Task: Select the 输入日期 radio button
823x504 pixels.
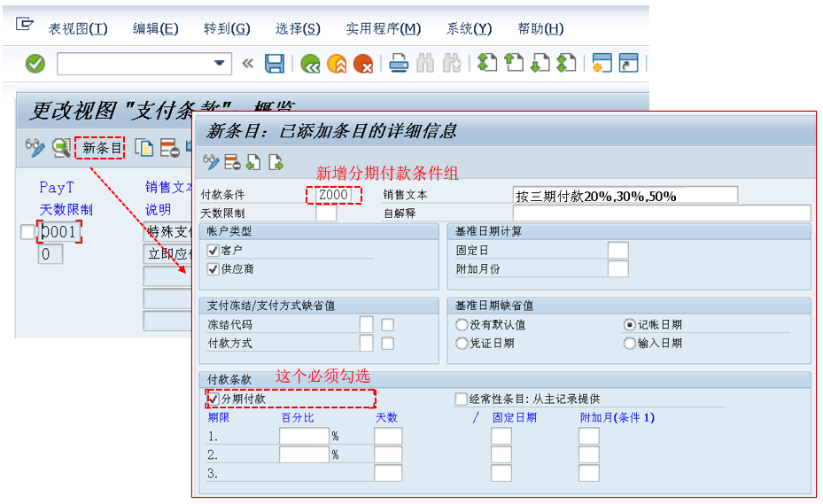Action: [x=629, y=344]
